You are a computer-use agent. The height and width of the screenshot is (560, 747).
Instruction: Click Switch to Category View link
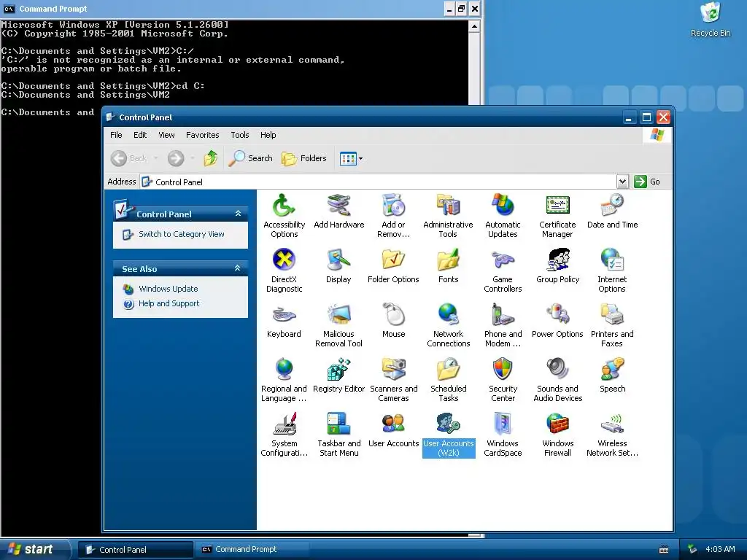click(x=182, y=234)
